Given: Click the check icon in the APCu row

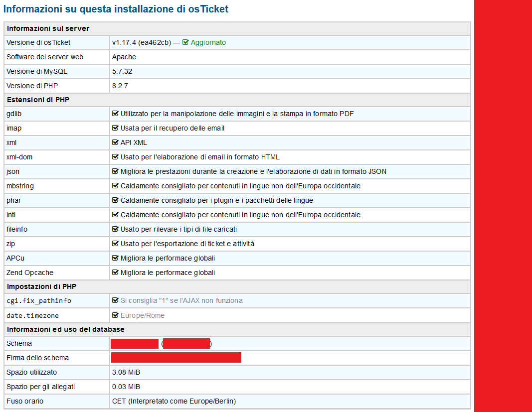Looking at the screenshot, I should pos(115,258).
